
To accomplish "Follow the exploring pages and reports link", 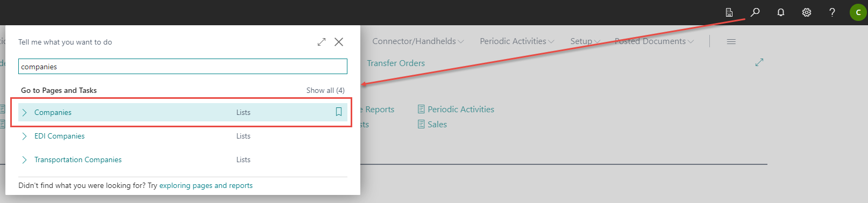I will [206, 185].
